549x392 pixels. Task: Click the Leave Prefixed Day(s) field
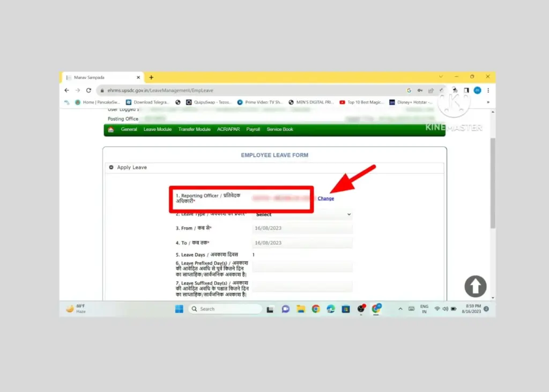tap(302, 267)
